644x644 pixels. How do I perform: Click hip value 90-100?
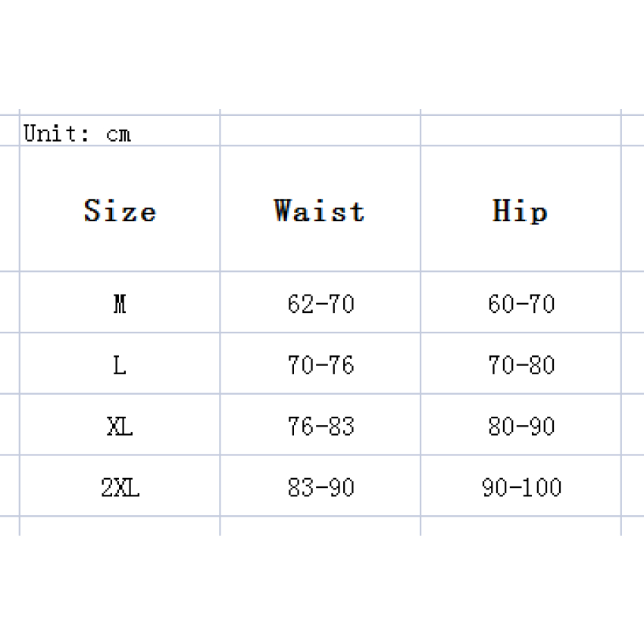pyautogui.click(x=521, y=486)
